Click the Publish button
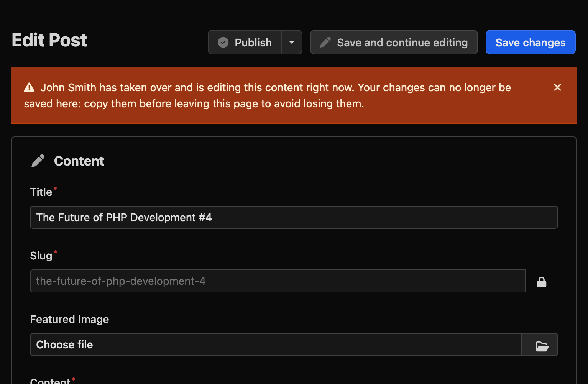 click(245, 42)
